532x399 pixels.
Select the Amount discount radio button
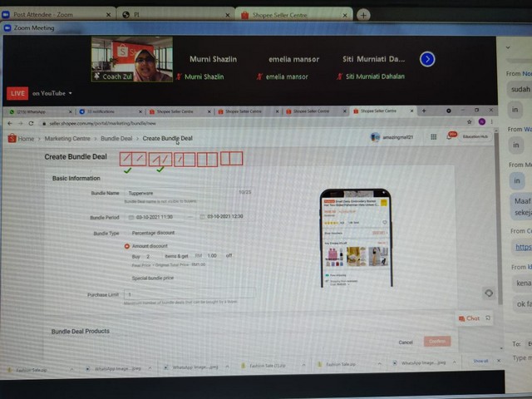pos(126,246)
